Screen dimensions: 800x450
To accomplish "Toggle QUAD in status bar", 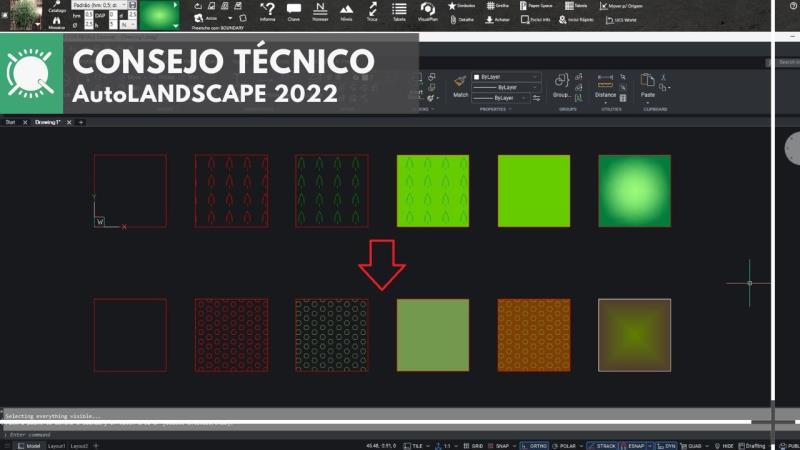I will point(691,446).
